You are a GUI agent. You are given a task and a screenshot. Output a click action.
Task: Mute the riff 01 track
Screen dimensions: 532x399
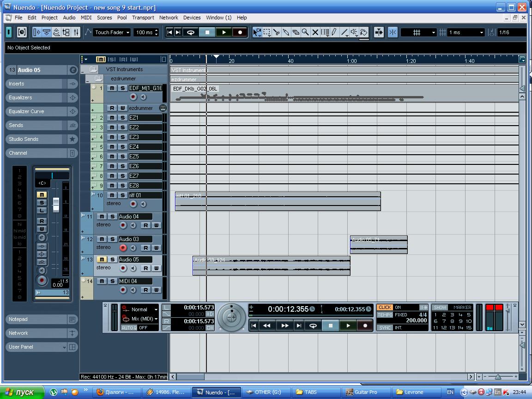[x=112, y=195]
